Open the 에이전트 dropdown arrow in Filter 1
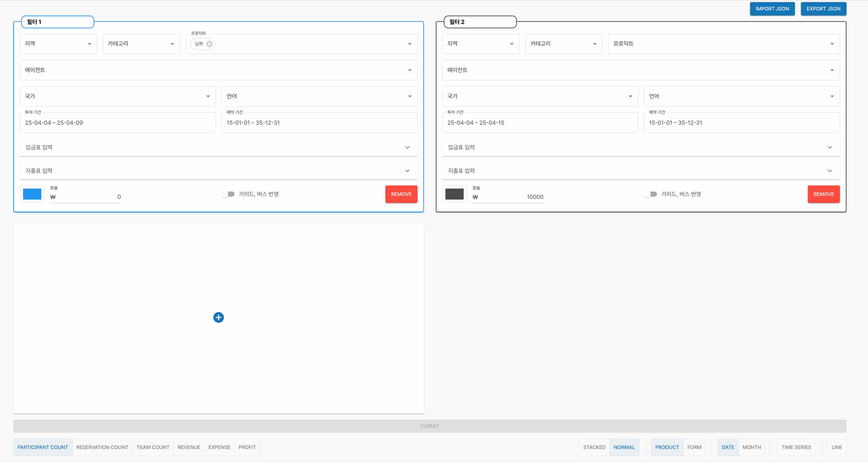The image size is (868, 462). (x=409, y=70)
